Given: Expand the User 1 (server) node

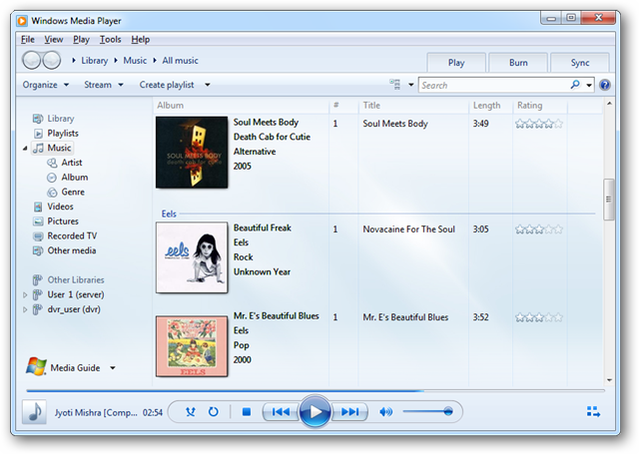Looking at the screenshot, I should pyautogui.click(x=25, y=295).
